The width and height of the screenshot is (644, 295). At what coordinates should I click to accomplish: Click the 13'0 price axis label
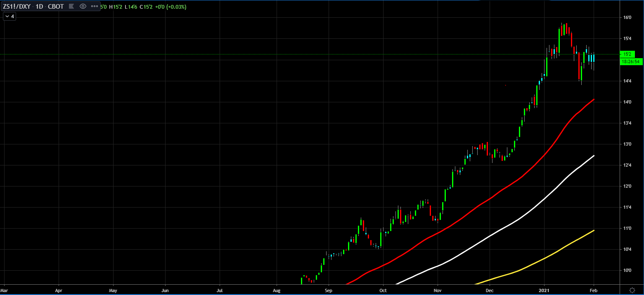pos(627,144)
